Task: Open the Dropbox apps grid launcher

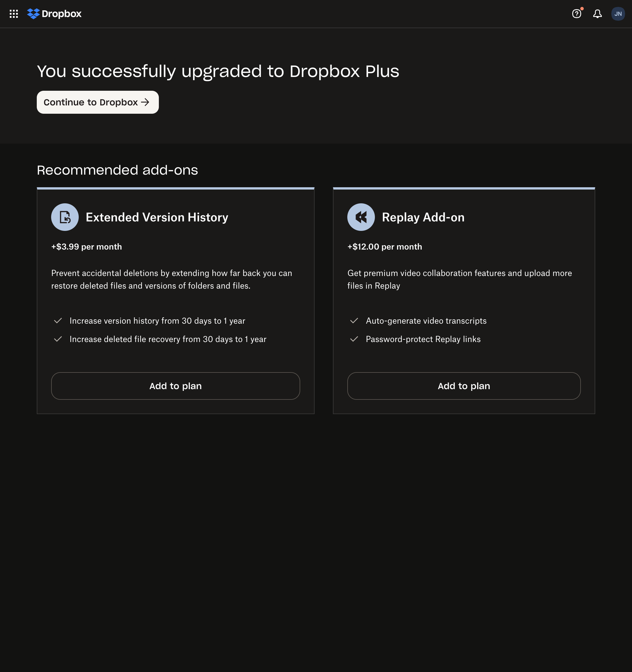Action: point(14,13)
